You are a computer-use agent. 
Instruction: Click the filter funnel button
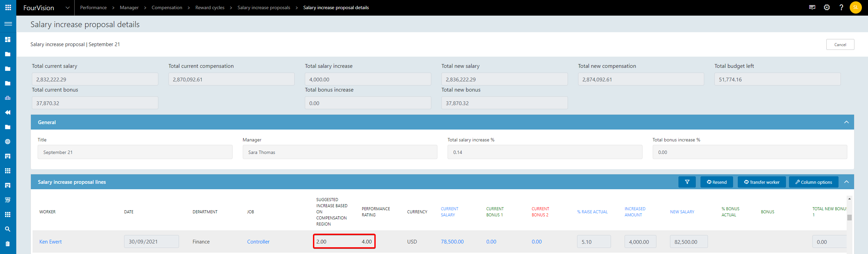[687, 182]
